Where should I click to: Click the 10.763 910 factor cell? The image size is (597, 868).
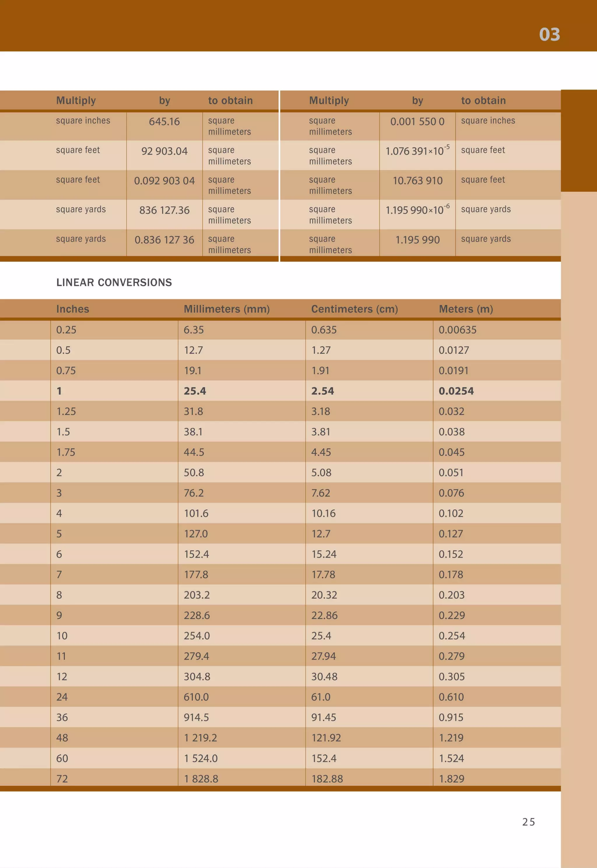[417, 181]
